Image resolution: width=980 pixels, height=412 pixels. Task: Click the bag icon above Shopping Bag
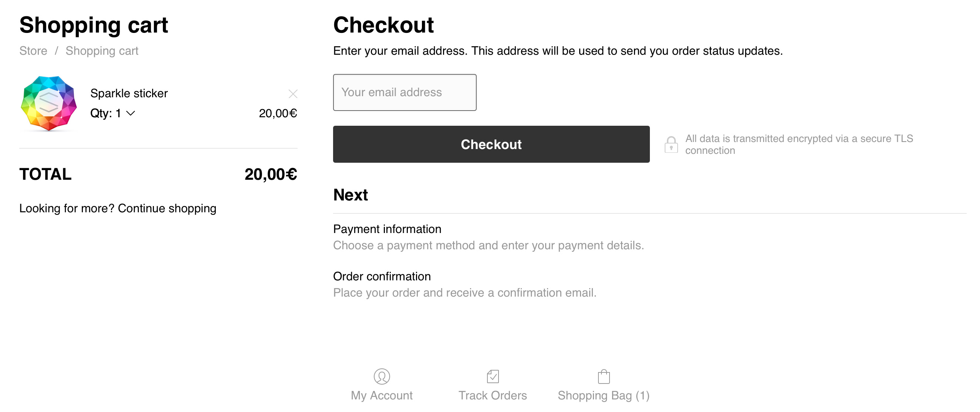point(603,376)
